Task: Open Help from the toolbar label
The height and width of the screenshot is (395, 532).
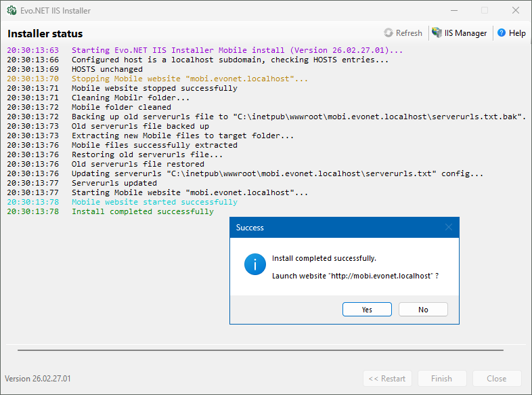Action: (x=517, y=33)
